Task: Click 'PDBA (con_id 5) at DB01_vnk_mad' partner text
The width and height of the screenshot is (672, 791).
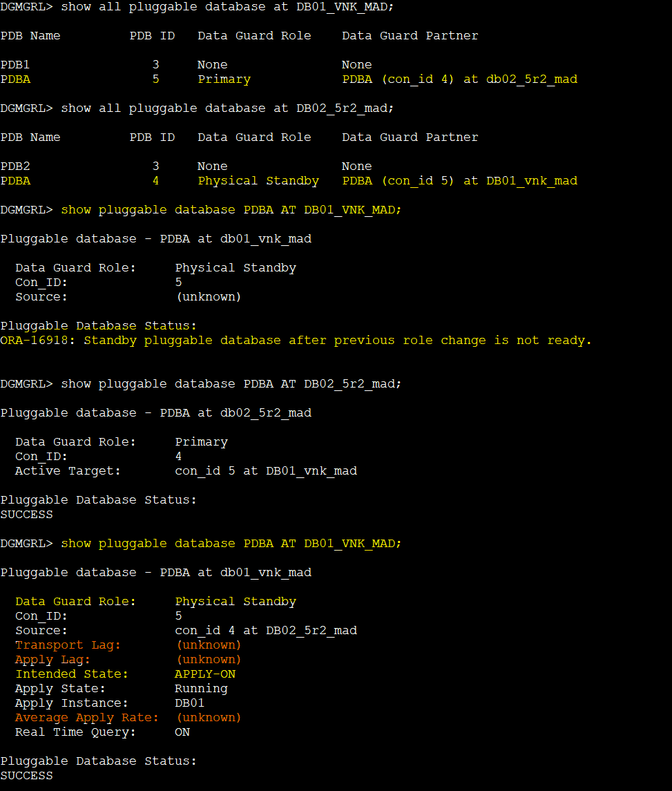Action: [459, 181]
